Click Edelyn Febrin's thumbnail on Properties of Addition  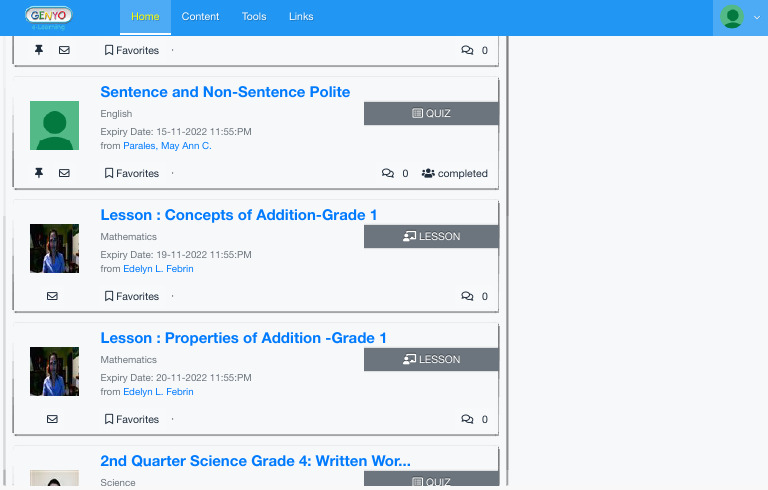(54, 371)
